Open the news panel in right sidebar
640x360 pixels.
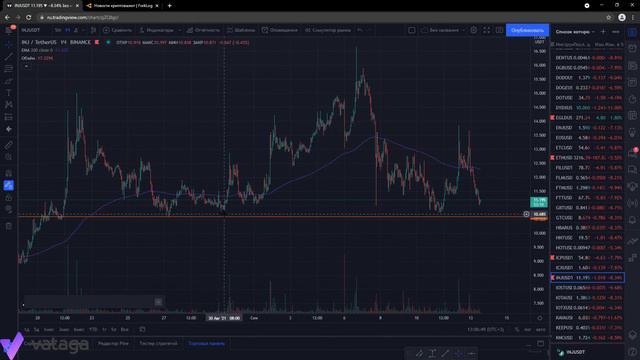click(x=632, y=66)
